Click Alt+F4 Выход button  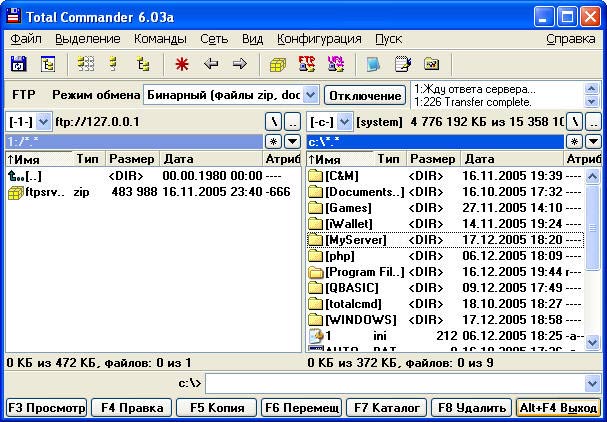[x=558, y=408]
